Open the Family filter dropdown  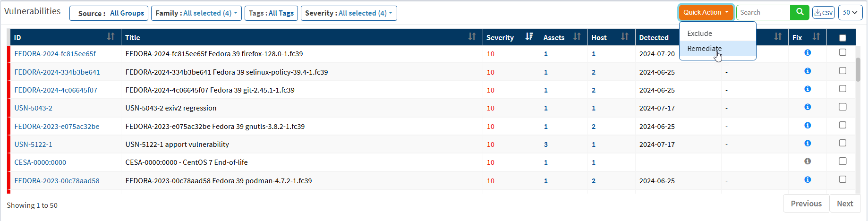click(x=196, y=13)
